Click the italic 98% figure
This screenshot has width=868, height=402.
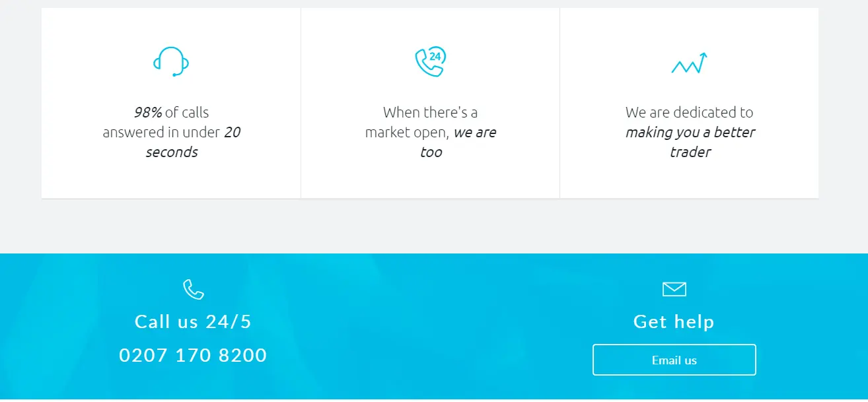[x=148, y=112]
